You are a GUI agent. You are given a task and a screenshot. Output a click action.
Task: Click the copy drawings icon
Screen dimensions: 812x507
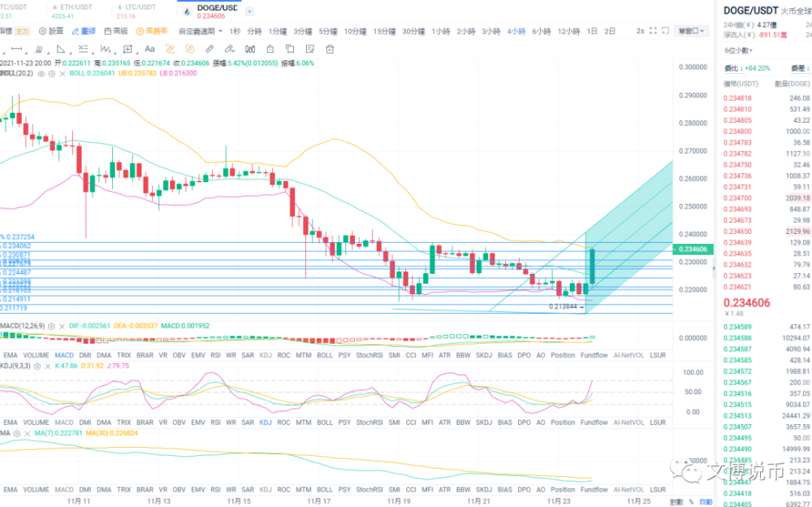click(x=290, y=50)
